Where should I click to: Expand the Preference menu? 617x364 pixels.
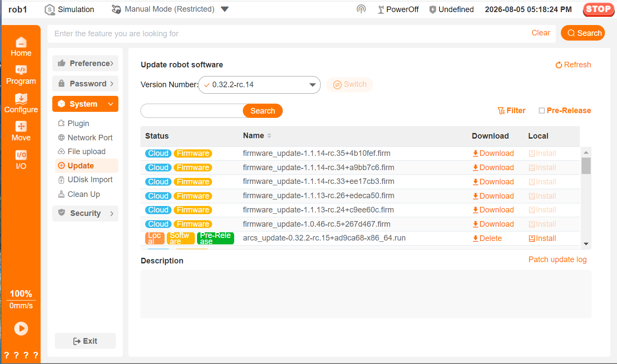[x=85, y=63]
